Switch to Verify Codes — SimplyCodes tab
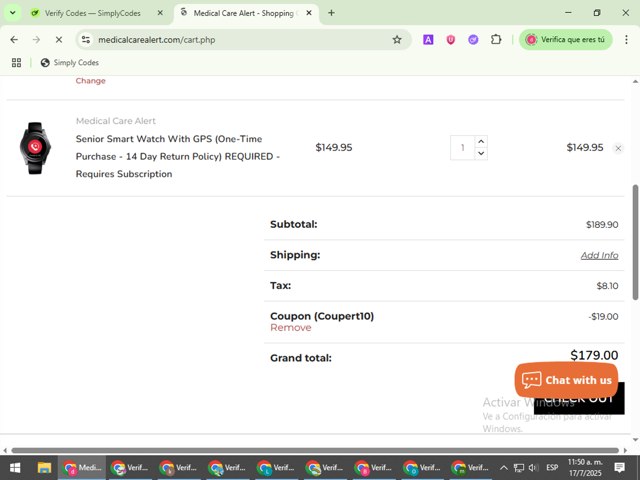This screenshot has width=640, height=480. coord(93,13)
